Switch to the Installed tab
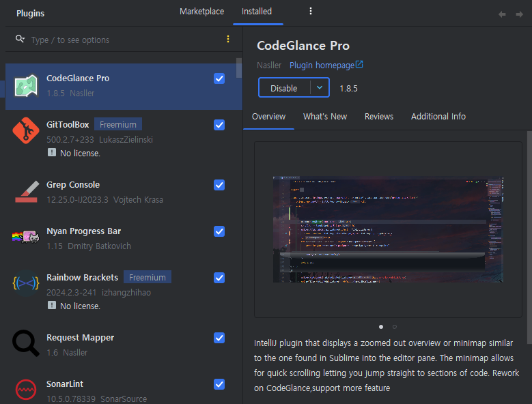This screenshot has height=404, width=532. (x=257, y=12)
